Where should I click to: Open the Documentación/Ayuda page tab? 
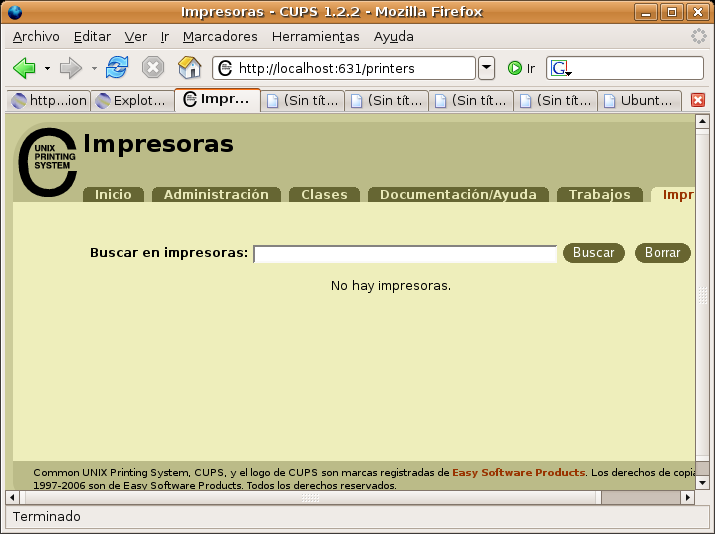click(x=458, y=195)
